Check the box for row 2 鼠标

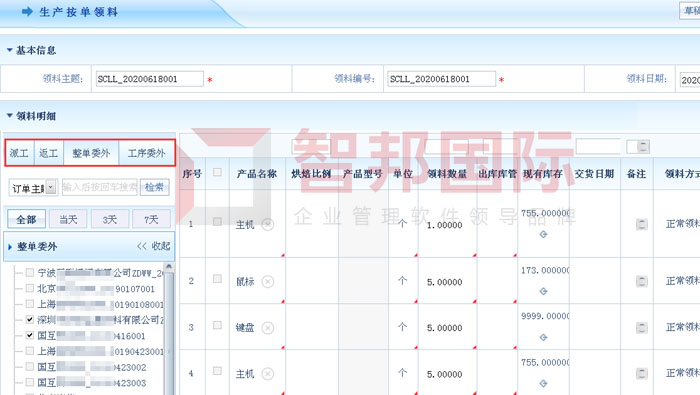point(217,279)
